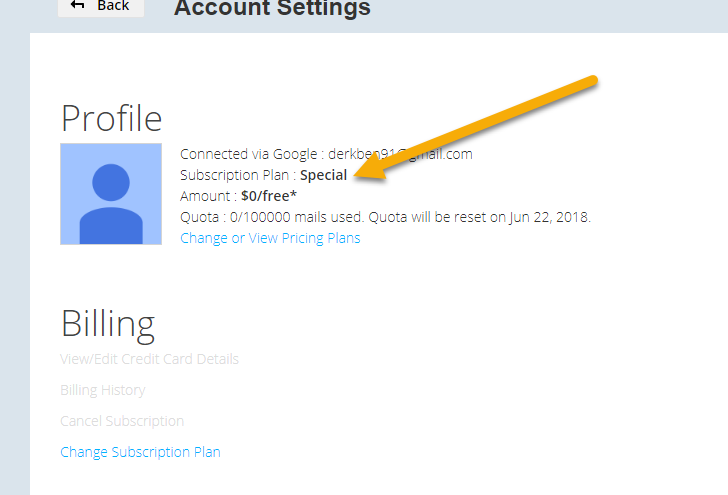This screenshot has height=495, width=728.
Task: Open Change or View Pricing Plans link
Action: 270,238
